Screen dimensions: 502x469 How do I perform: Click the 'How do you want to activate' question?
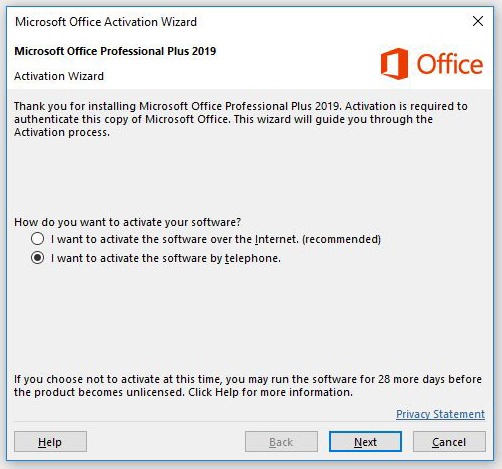pos(127,222)
